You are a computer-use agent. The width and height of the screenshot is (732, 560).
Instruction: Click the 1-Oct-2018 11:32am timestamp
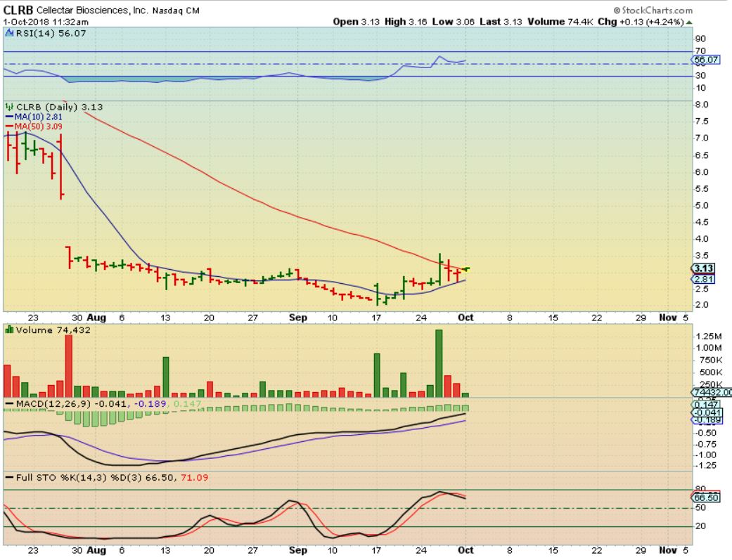point(46,22)
